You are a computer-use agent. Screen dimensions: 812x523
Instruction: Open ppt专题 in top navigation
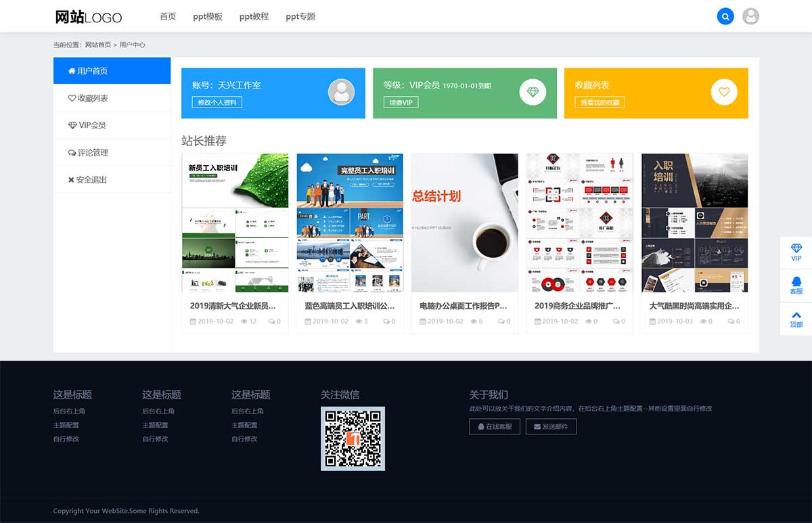tap(300, 16)
